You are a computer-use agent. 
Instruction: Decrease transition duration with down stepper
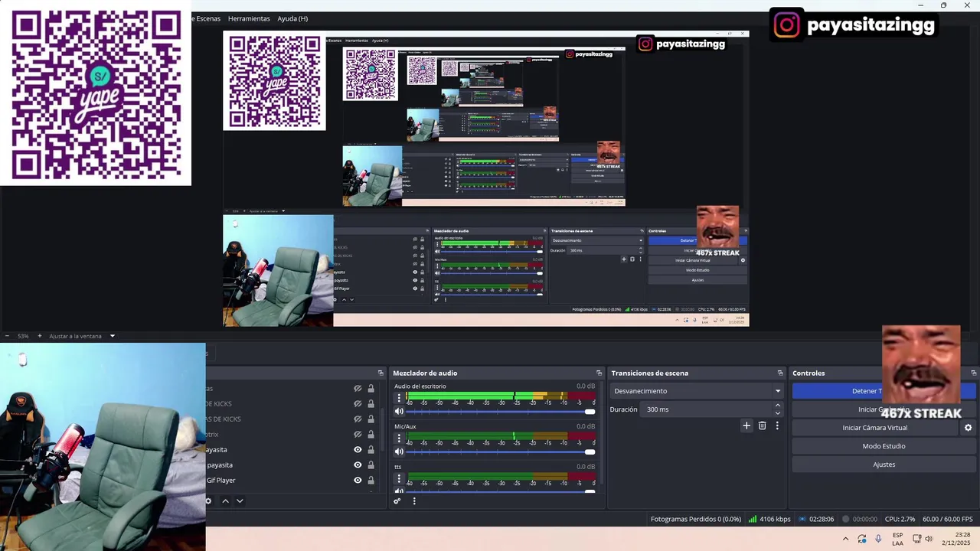tap(778, 413)
